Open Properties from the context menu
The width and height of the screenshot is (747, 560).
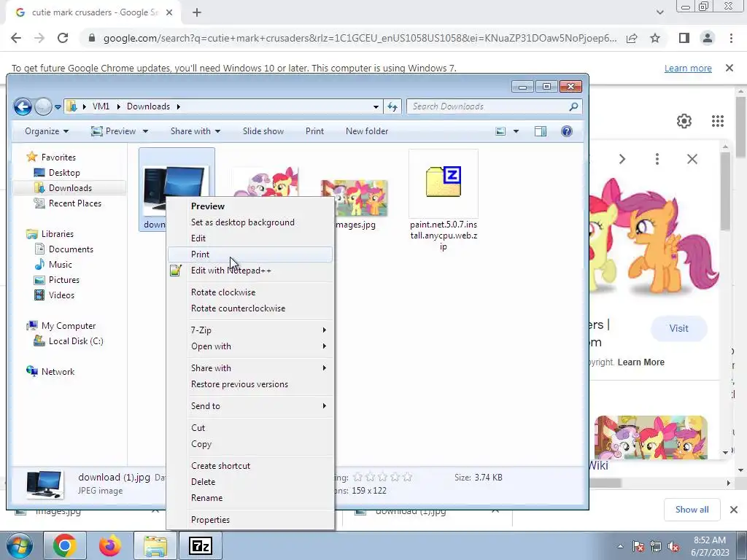(251, 519)
